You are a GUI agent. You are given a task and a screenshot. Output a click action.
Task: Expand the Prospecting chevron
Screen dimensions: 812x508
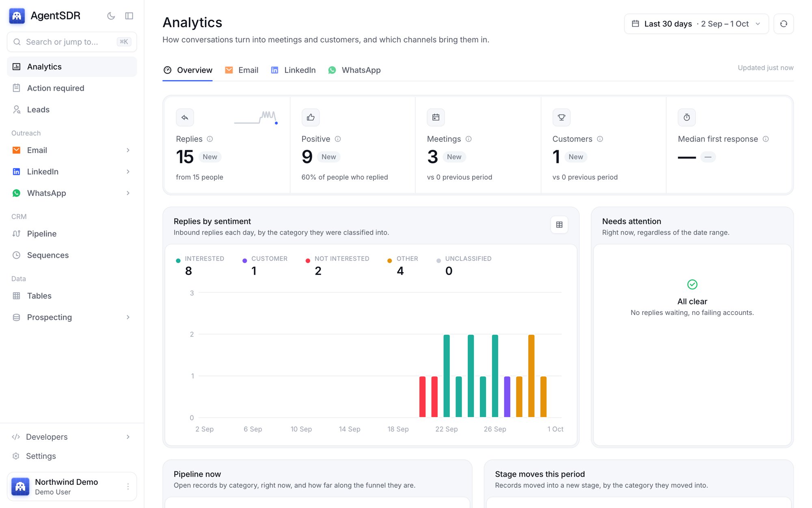(x=128, y=317)
